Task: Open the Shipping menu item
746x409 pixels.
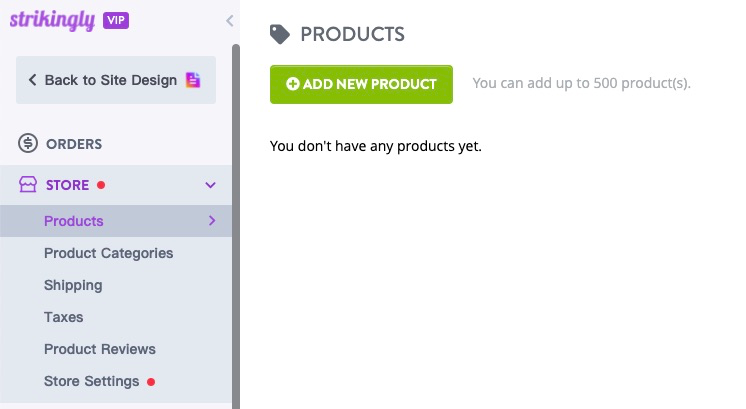Action: [73, 285]
